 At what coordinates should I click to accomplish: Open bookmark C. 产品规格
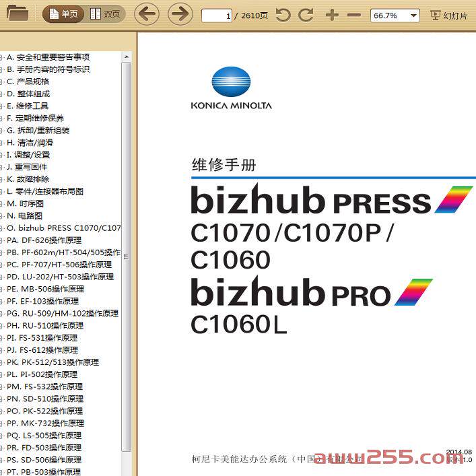[x=28, y=81]
